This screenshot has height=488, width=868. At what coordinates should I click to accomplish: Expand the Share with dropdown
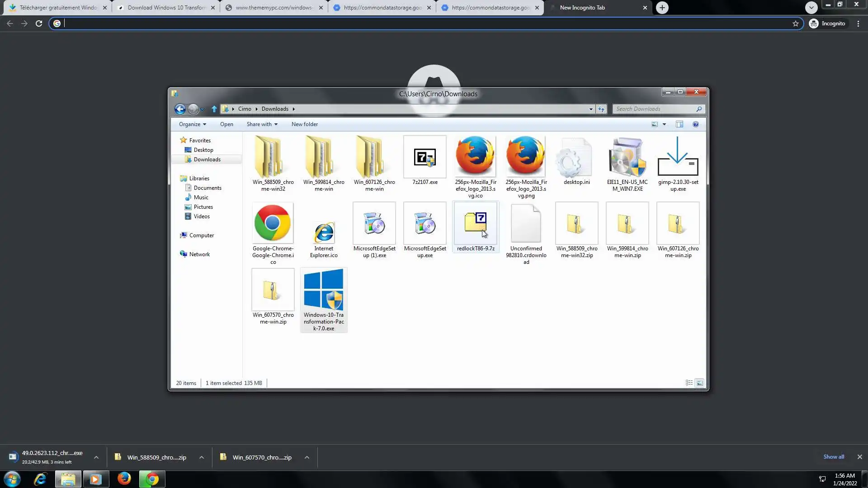coord(262,124)
